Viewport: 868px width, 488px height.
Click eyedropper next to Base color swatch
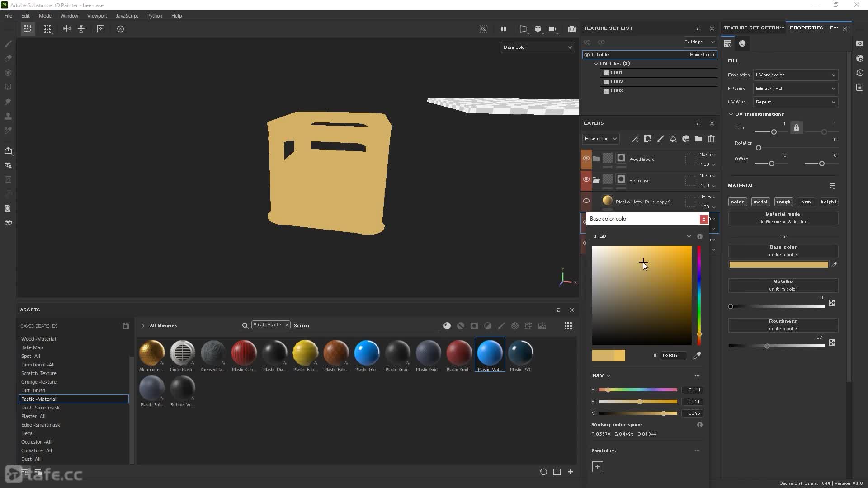click(834, 265)
